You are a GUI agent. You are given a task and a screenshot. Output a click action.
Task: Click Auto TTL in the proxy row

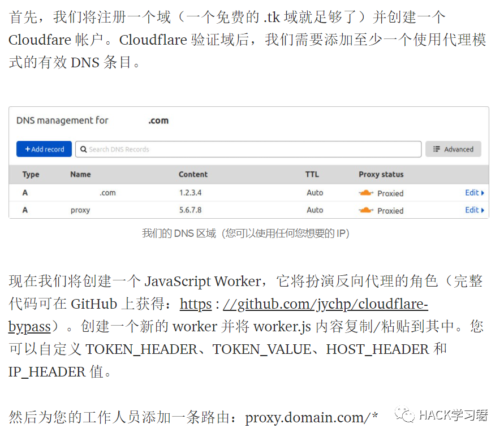pos(315,210)
